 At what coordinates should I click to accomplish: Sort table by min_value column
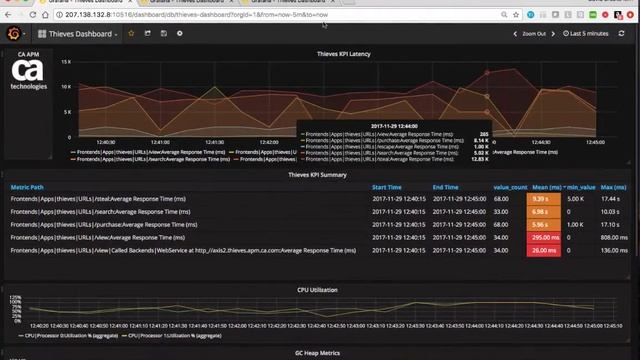coord(581,187)
